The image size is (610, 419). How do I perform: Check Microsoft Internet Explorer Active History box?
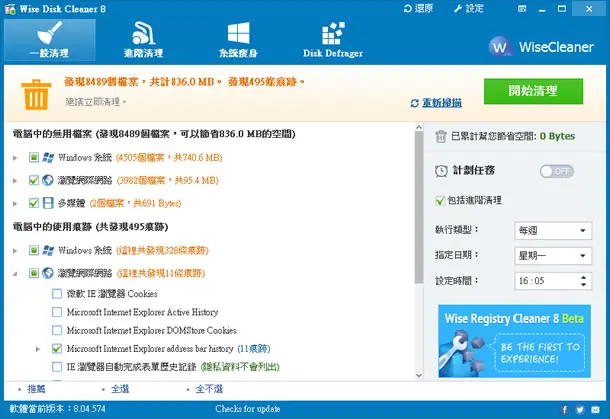click(x=57, y=312)
